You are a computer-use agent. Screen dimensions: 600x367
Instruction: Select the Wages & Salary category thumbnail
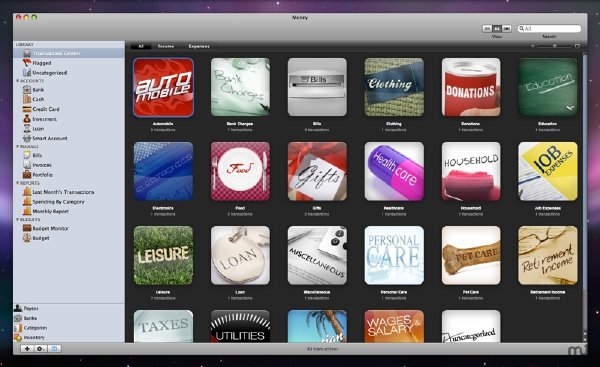coord(394,326)
